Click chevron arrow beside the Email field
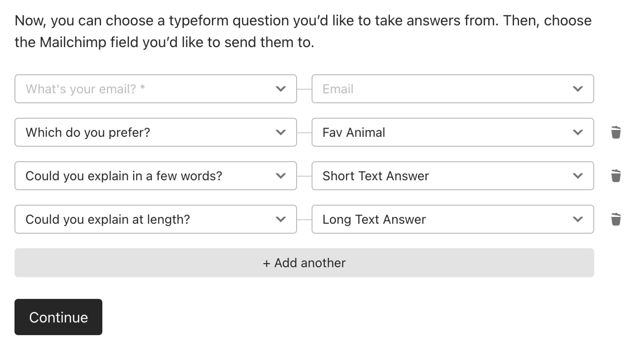The width and height of the screenshot is (644, 346). pyautogui.click(x=577, y=89)
